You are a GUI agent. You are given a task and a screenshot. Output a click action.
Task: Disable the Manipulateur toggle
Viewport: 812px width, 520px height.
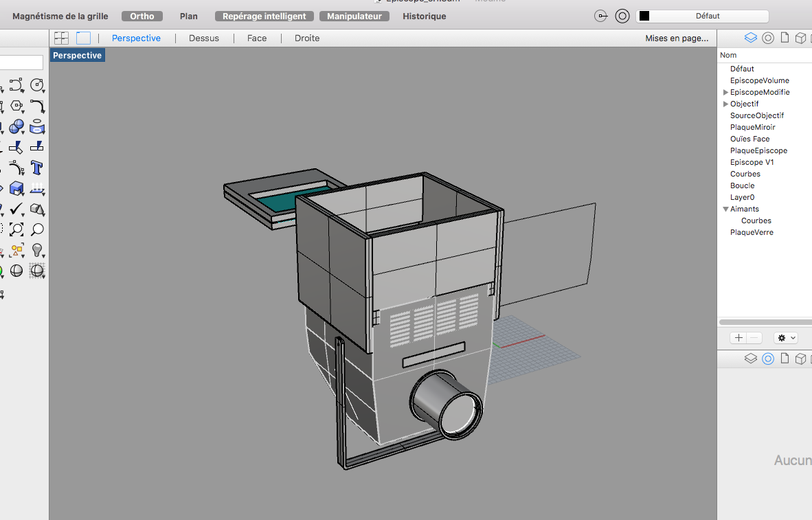click(x=354, y=16)
